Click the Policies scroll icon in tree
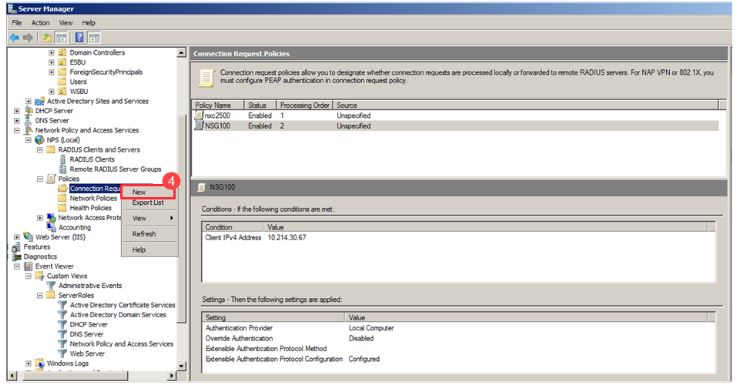This screenshot has width=741, height=392. [52, 179]
